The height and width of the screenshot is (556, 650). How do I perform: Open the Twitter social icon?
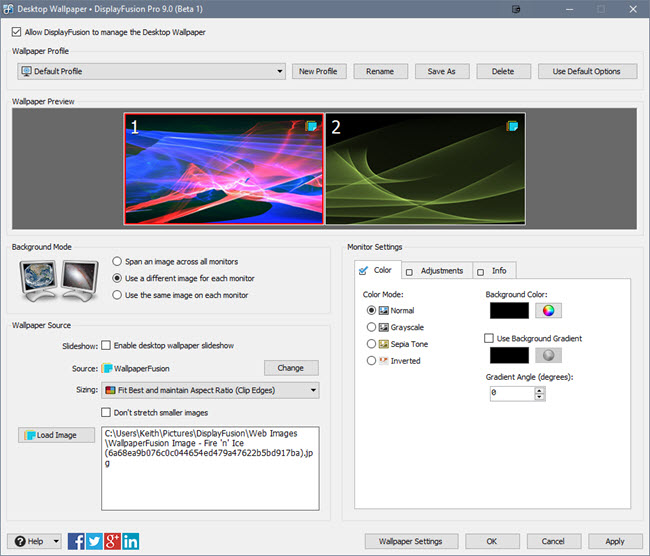(94, 541)
